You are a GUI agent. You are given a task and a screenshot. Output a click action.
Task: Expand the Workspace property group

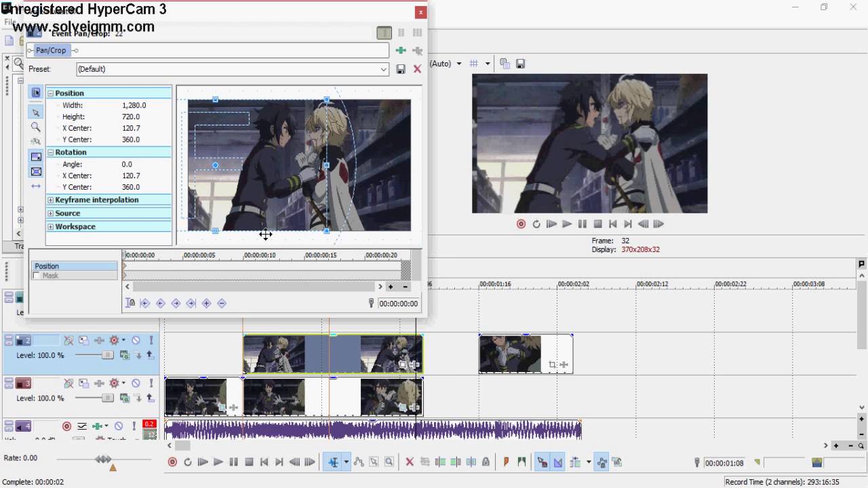pos(50,227)
